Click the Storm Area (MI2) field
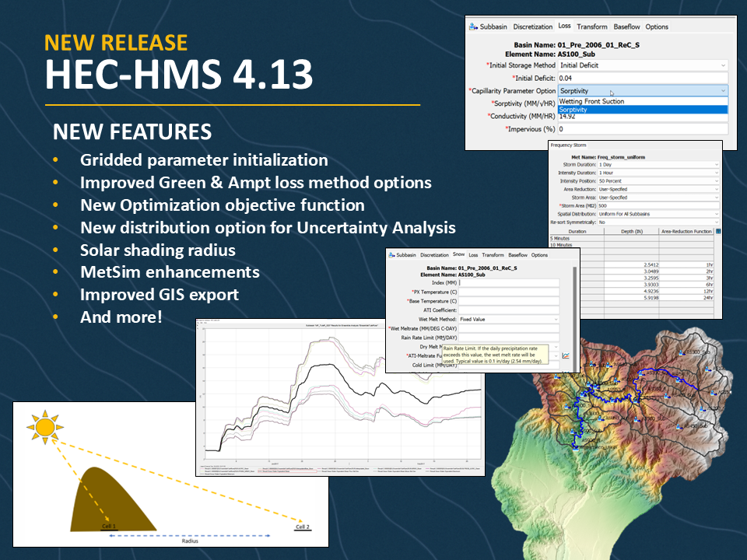 [x=658, y=206]
